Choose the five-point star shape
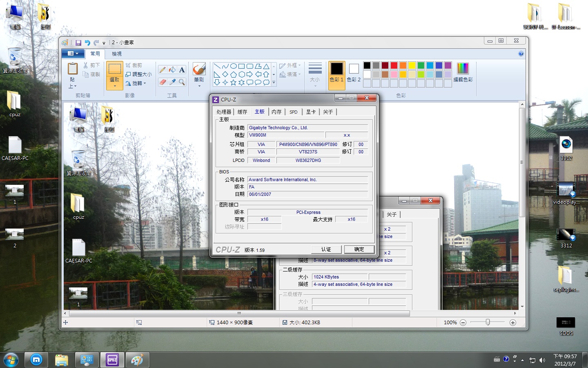This screenshot has width=588, height=368. (x=233, y=82)
